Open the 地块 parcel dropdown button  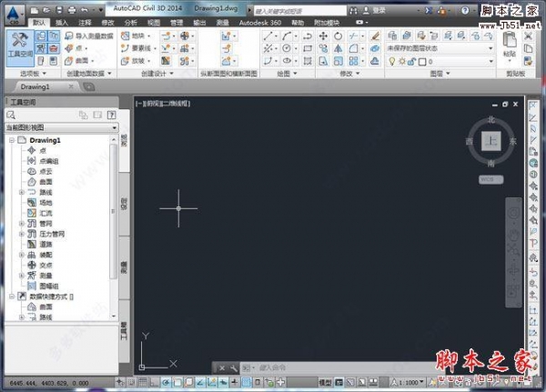[x=136, y=35]
